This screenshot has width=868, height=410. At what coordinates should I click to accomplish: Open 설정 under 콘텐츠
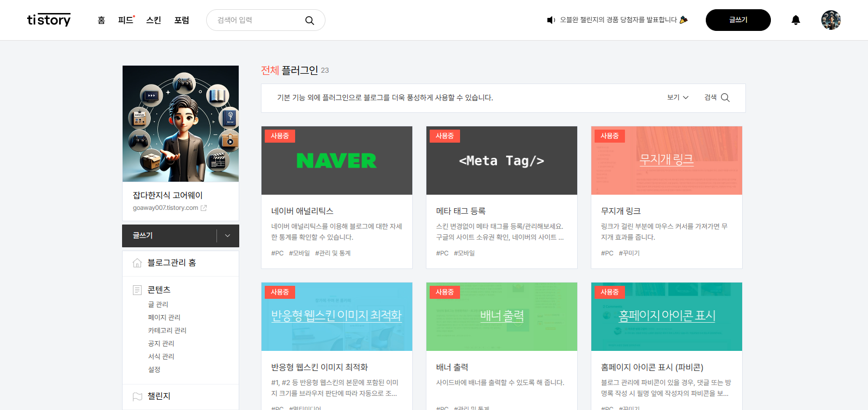[x=154, y=370]
